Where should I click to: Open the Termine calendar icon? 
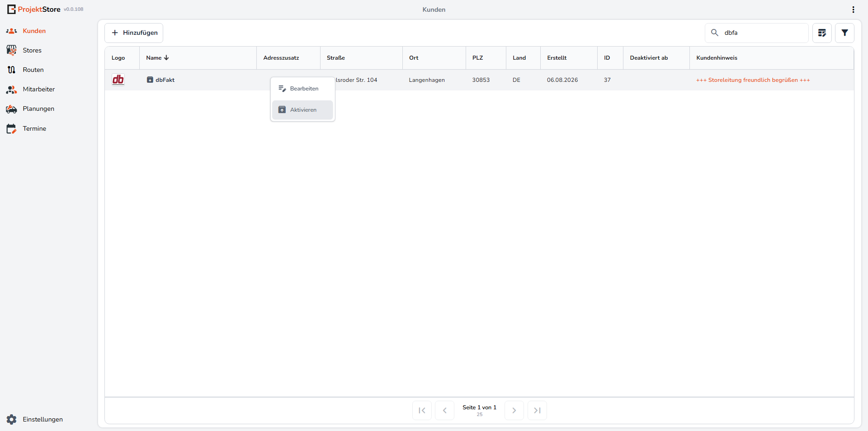11,128
